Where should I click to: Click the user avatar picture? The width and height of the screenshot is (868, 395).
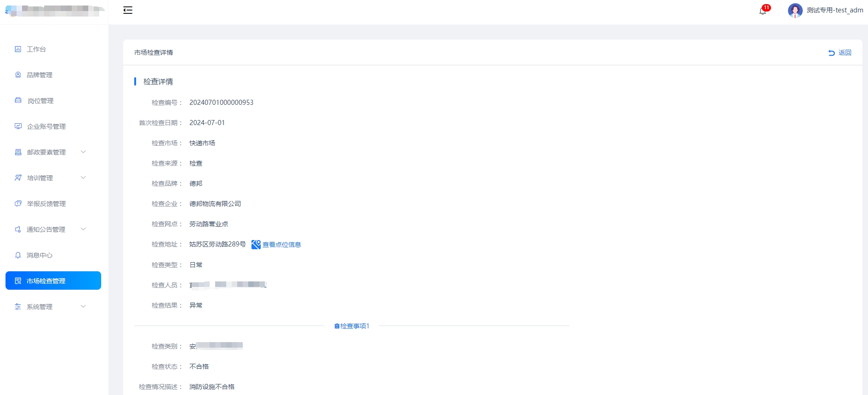(x=795, y=10)
